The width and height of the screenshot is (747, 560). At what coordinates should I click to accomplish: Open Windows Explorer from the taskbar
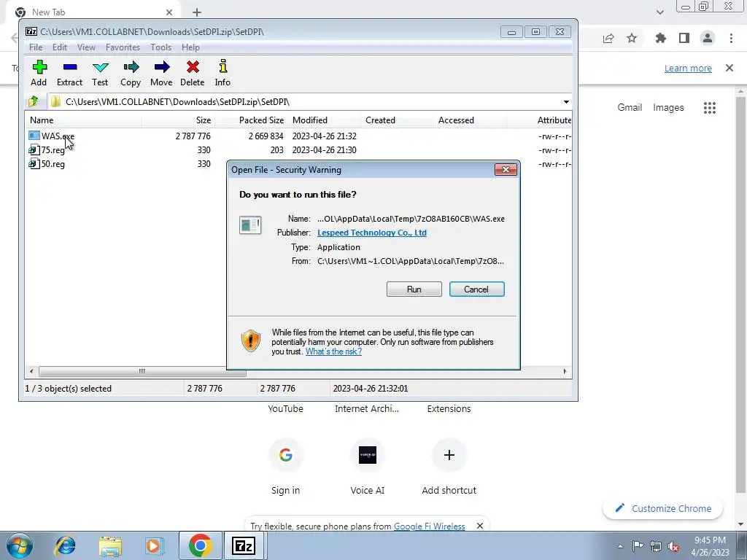[110, 545]
